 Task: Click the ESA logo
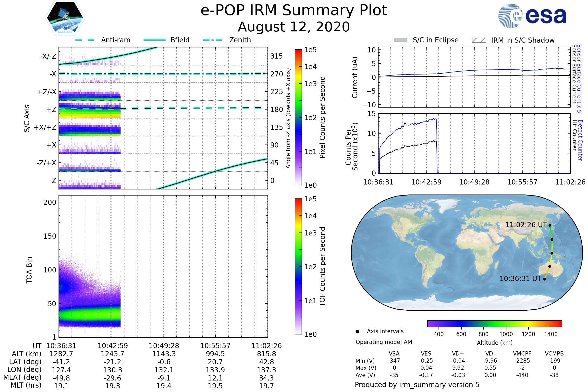point(532,16)
